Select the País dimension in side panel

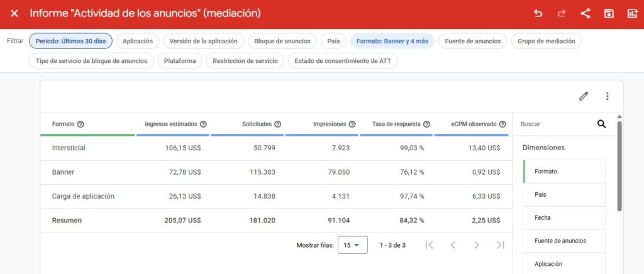pos(565,194)
